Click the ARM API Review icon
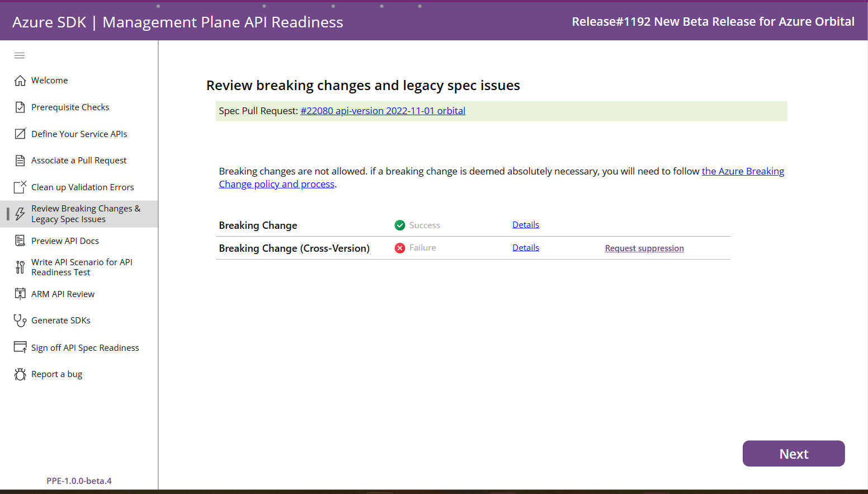Viewport: 868px width, 494px height. coord(20,294)
